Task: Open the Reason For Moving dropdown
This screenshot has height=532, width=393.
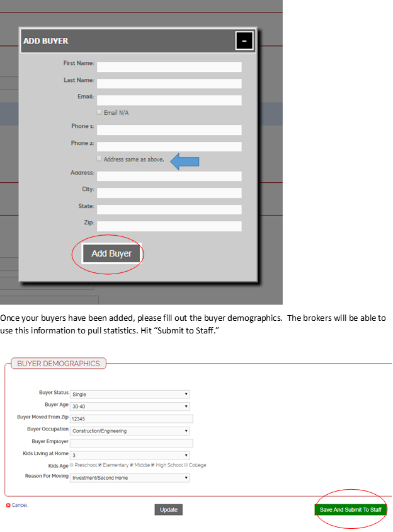Action: pos(130,478)
